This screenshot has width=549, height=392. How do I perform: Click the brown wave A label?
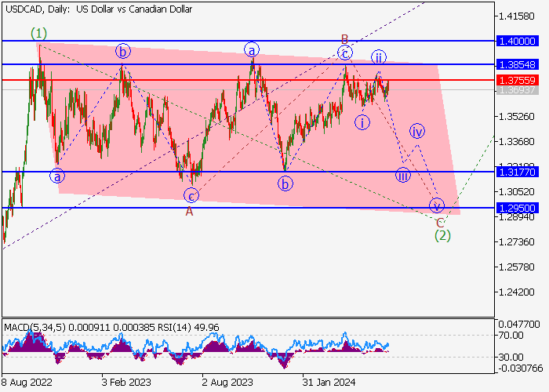[x=189, y=212]
